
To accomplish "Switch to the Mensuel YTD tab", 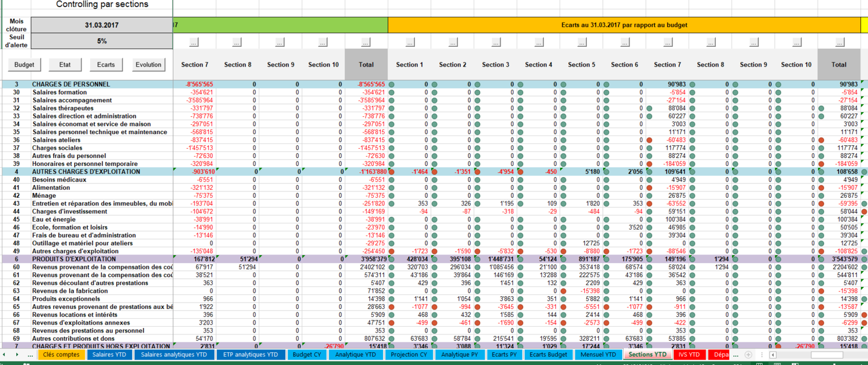I will point(598,355).
